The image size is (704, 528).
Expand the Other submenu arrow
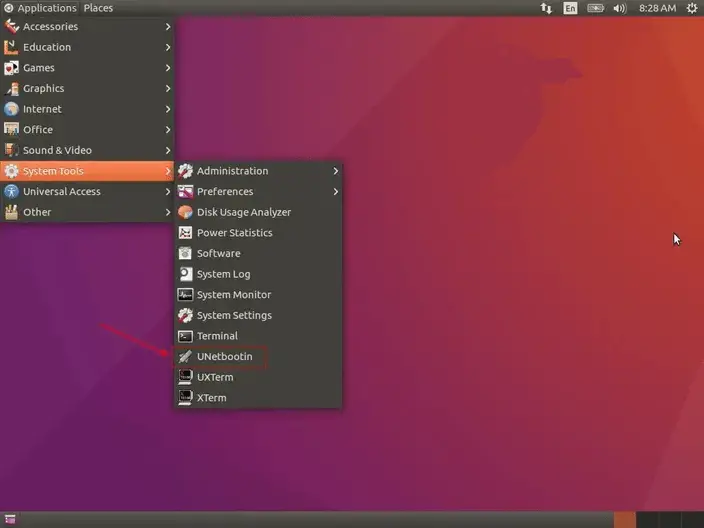point(168,212)
